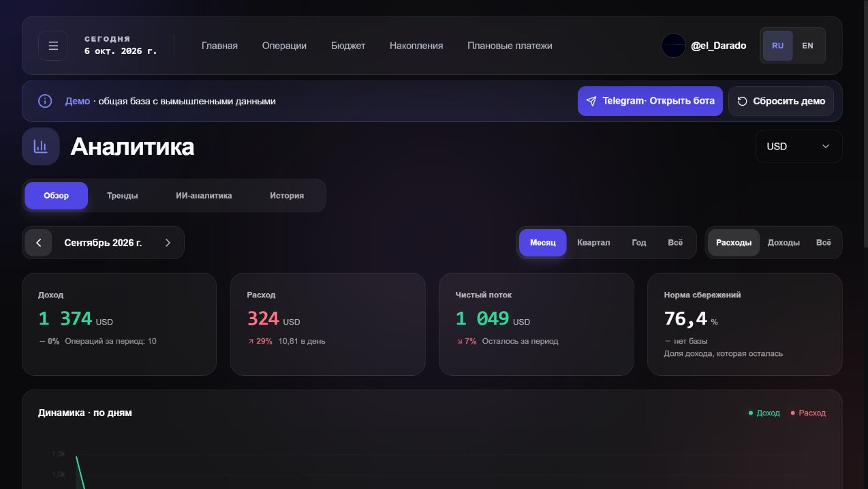Viewport: 868px width, 489px height.
Task: Open the @el_Darado user avatar
Action: pyautogui.click(x=673, y=46)
